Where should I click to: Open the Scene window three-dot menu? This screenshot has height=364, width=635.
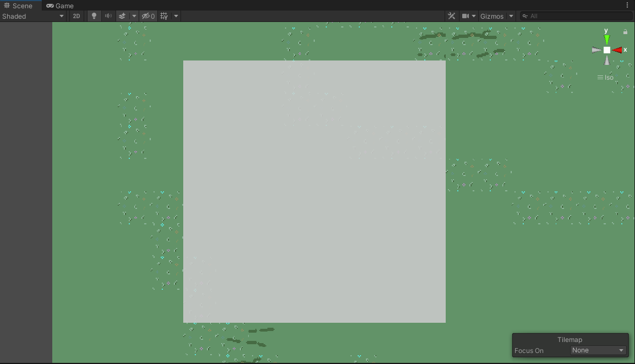627,5
